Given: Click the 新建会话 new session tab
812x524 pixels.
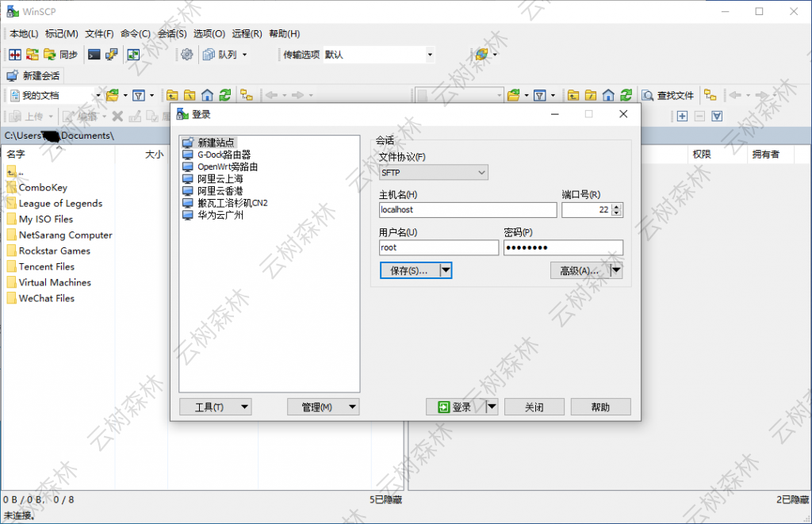Looking at the screenshot, I should (x=33, y=75).
